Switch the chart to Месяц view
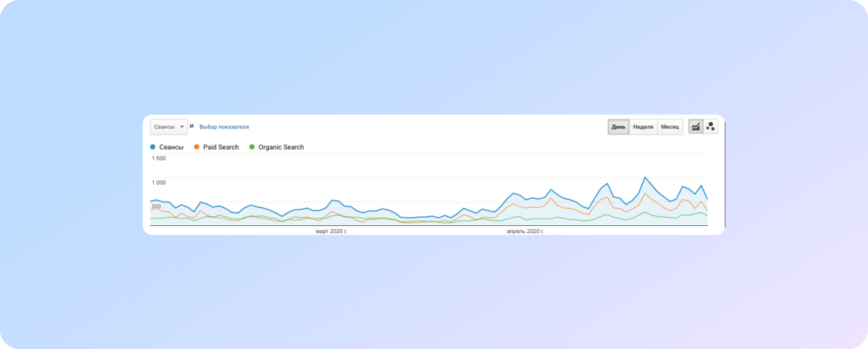 670,127
